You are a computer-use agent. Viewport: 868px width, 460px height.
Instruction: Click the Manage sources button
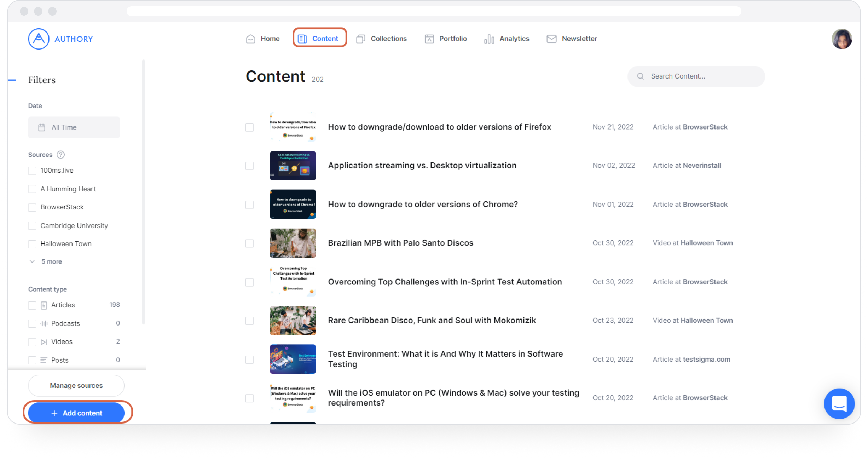76,385
